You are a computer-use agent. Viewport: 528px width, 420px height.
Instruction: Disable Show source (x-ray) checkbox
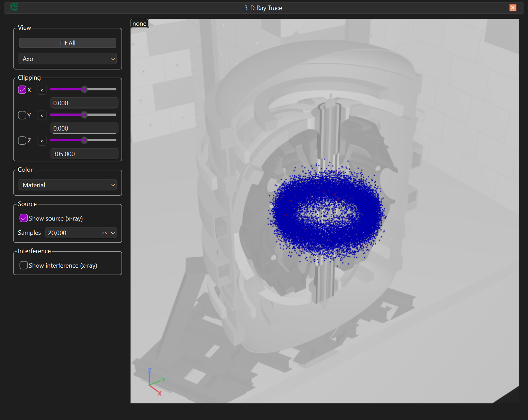[x=24, y=218]
